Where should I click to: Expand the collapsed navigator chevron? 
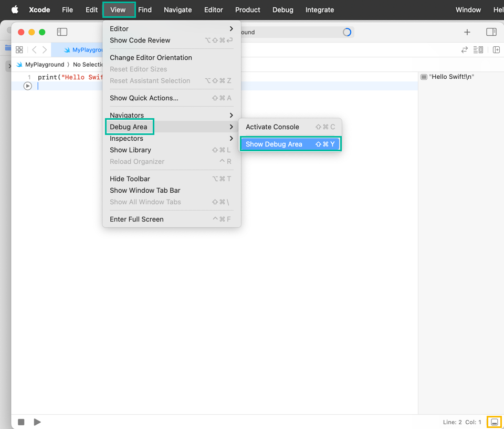click(9, 66)
